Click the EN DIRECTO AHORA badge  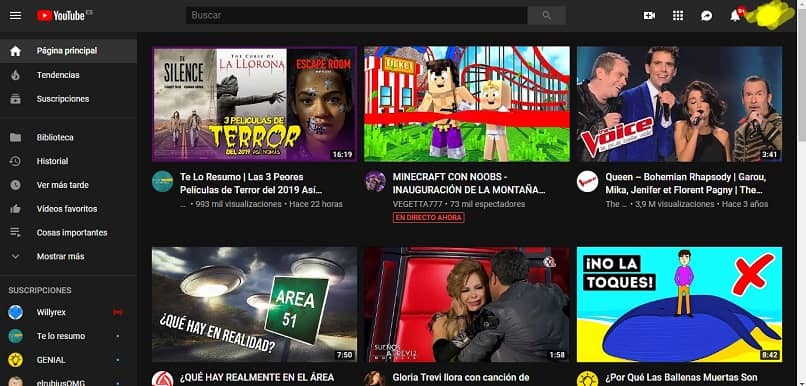tap(429, 218)
